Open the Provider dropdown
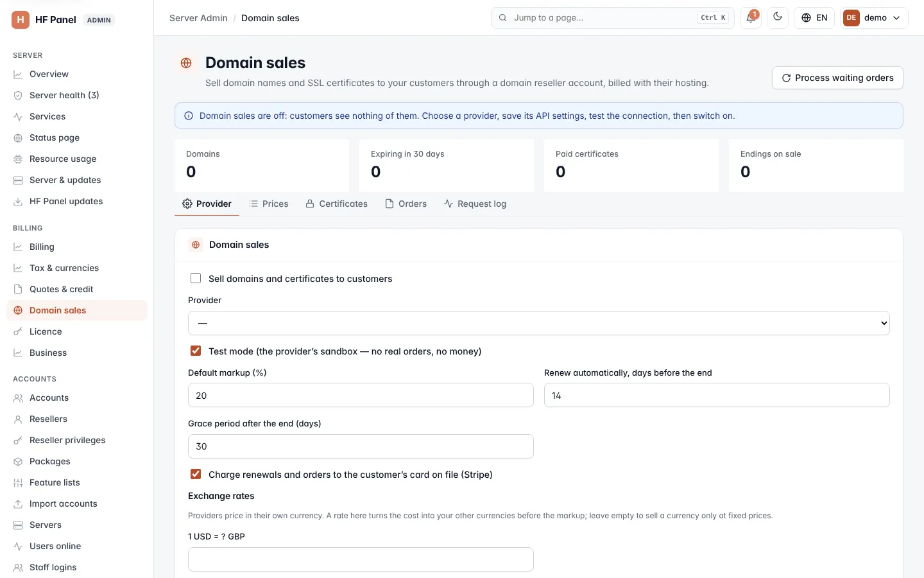This screenshot has height=578, width=924. [x=539, y=323]
